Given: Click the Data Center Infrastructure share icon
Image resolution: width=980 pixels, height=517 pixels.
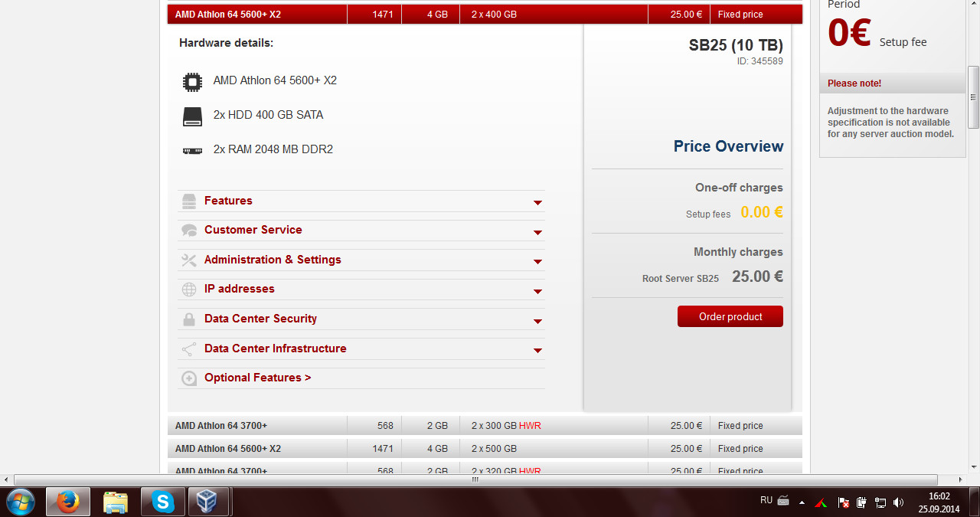Looking at the screenshot, I should (188, 349).
